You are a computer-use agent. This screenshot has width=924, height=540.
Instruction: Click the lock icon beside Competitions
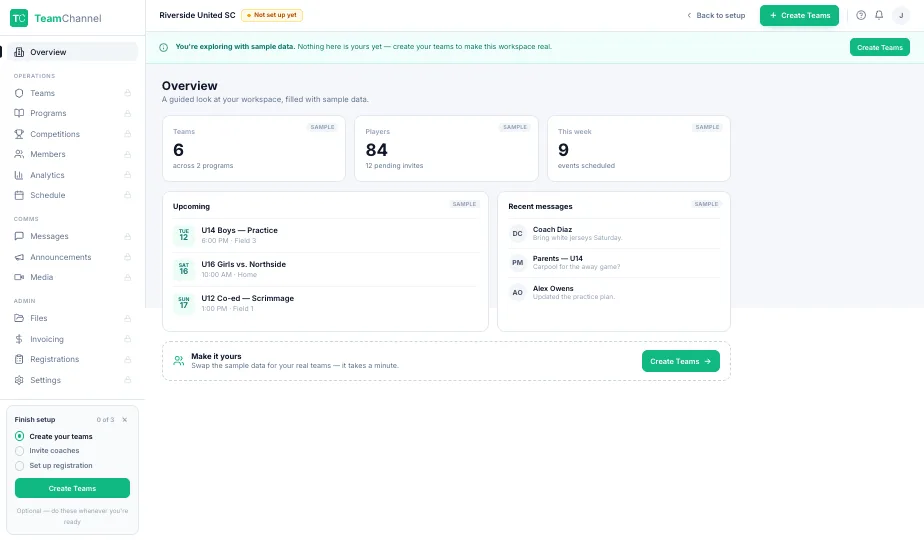[127, 134]
